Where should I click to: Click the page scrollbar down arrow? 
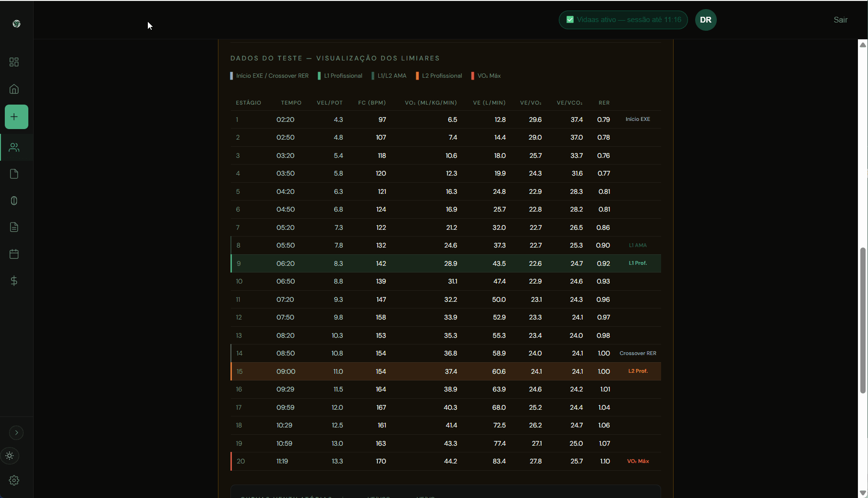(x=863, y=493)
